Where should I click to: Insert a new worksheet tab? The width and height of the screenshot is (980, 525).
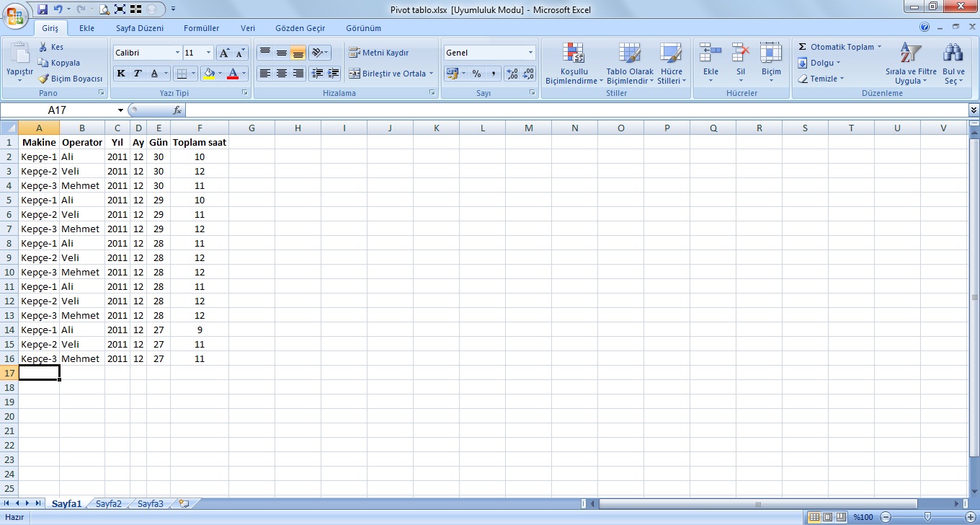(x=184, y=504)
